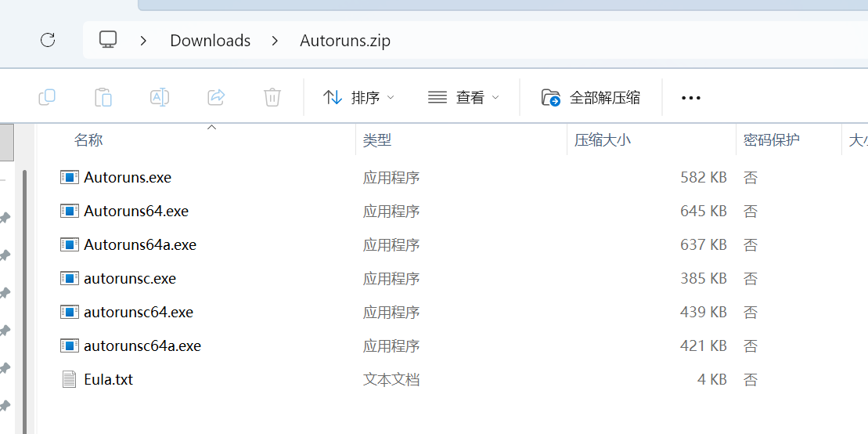Click the 582 KB size value
Image resolution: width=868 pixels, height=434 pixels.
[703, 177]
